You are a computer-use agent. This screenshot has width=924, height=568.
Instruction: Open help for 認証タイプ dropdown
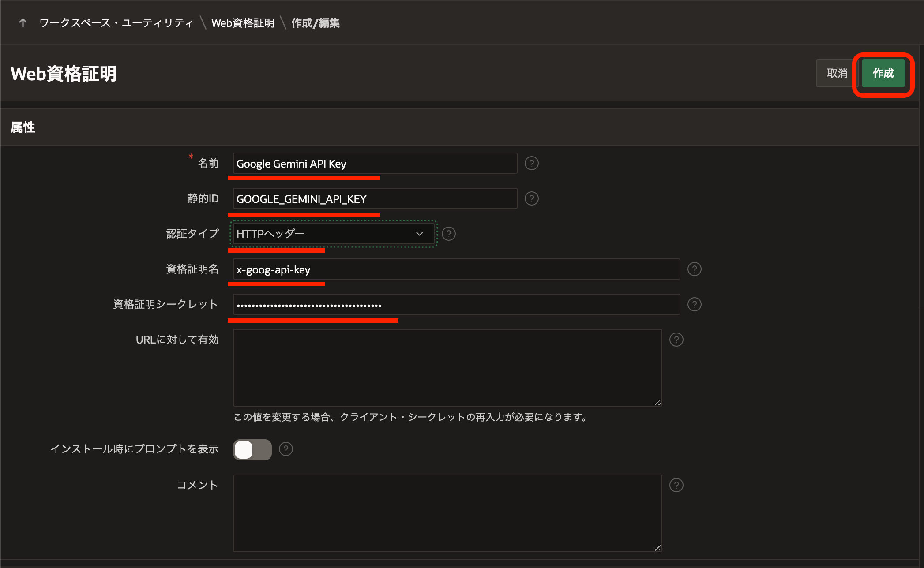click(x=449, y=234)
